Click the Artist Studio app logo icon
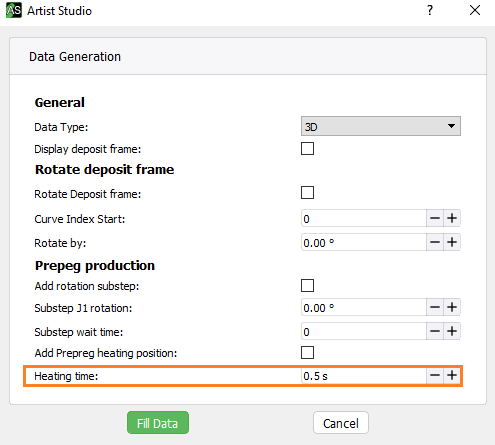 coord(14,10)
